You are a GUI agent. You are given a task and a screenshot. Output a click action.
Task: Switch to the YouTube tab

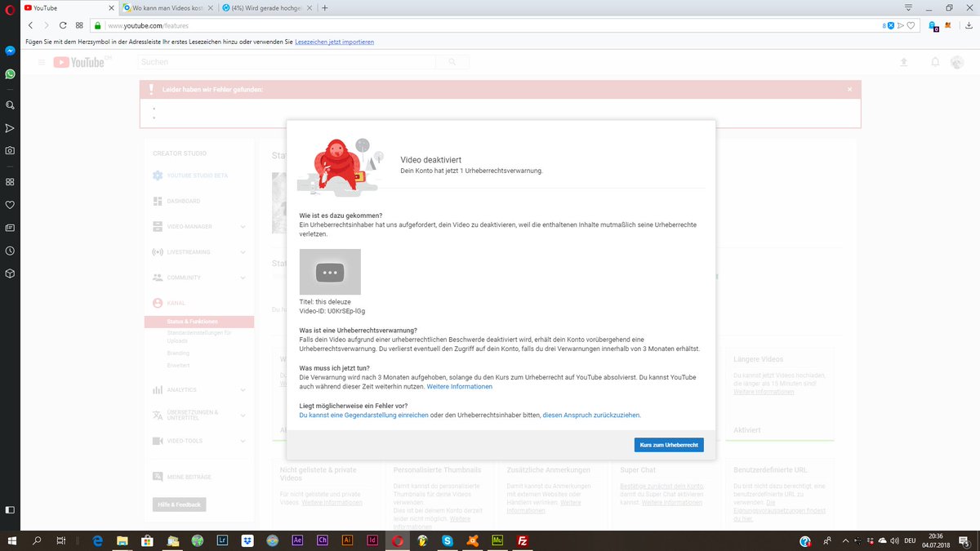coord(68,7)
